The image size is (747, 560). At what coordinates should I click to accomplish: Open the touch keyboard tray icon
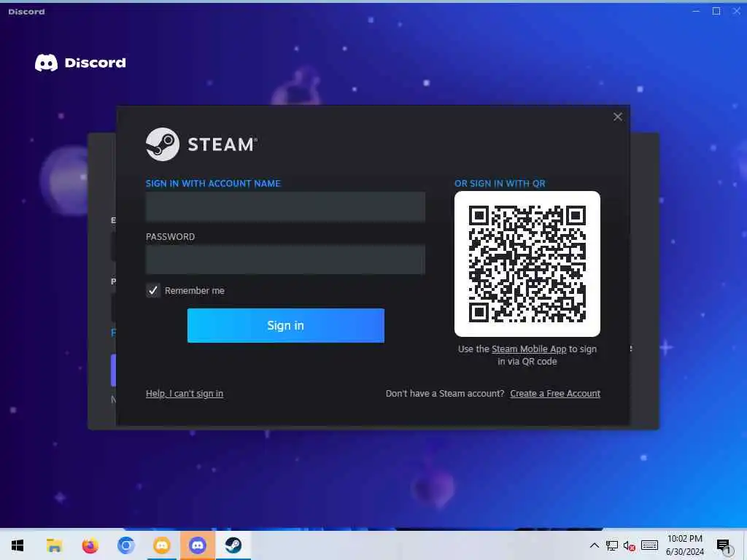[x=649, y=545]
